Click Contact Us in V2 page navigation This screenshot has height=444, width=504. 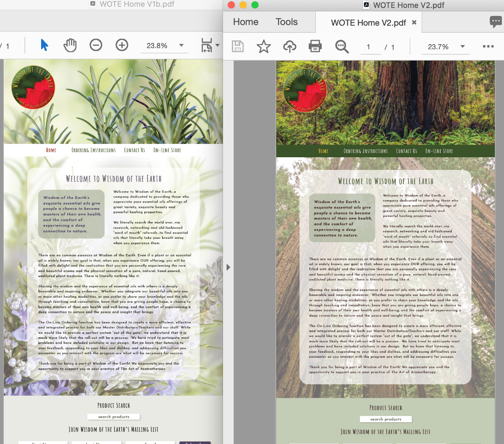point(407,151)
